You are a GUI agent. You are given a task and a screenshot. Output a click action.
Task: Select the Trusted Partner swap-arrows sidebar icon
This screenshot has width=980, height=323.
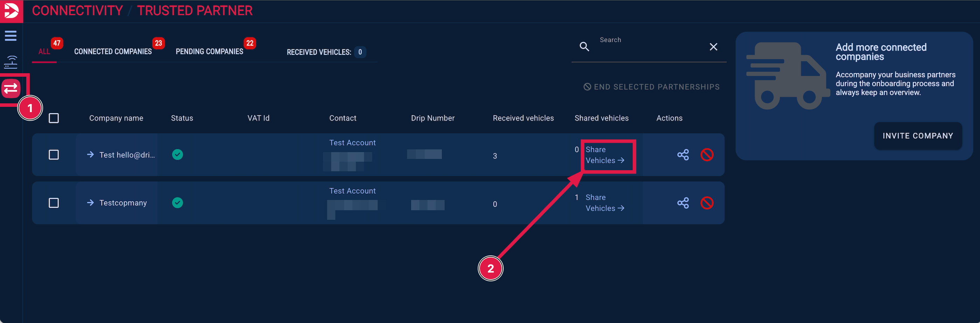point(10,88)
